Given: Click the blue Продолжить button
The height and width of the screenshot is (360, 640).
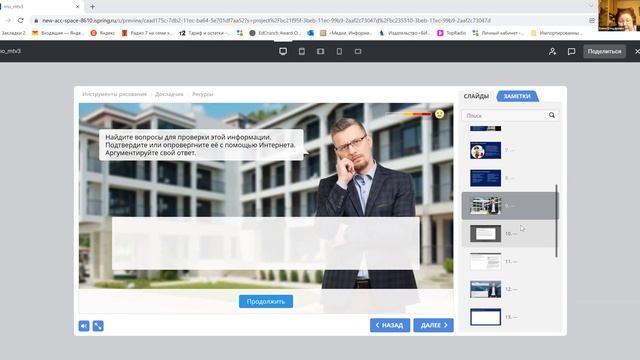Looking at the screenshot, I should point(266,302).
